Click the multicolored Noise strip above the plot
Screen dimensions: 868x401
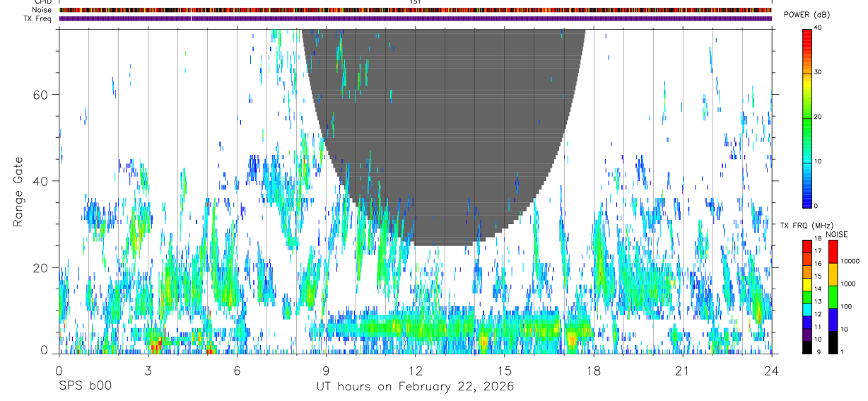(x=415, y=11)
